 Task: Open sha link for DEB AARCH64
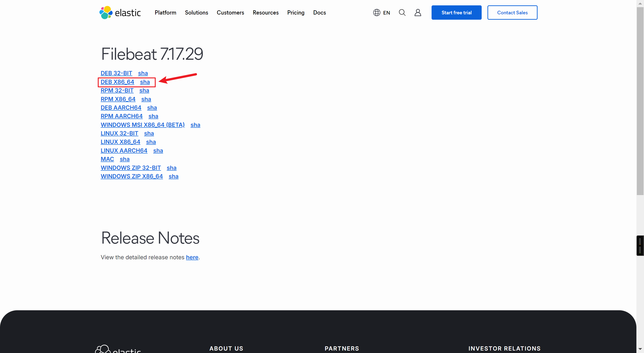click(x=152, y=108)
